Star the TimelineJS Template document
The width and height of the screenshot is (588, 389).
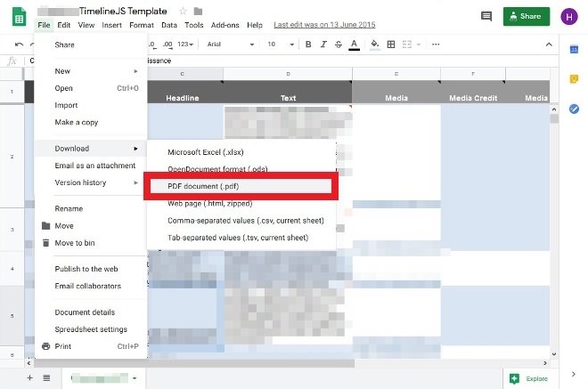pyautogui.click(x=183, y=12)
